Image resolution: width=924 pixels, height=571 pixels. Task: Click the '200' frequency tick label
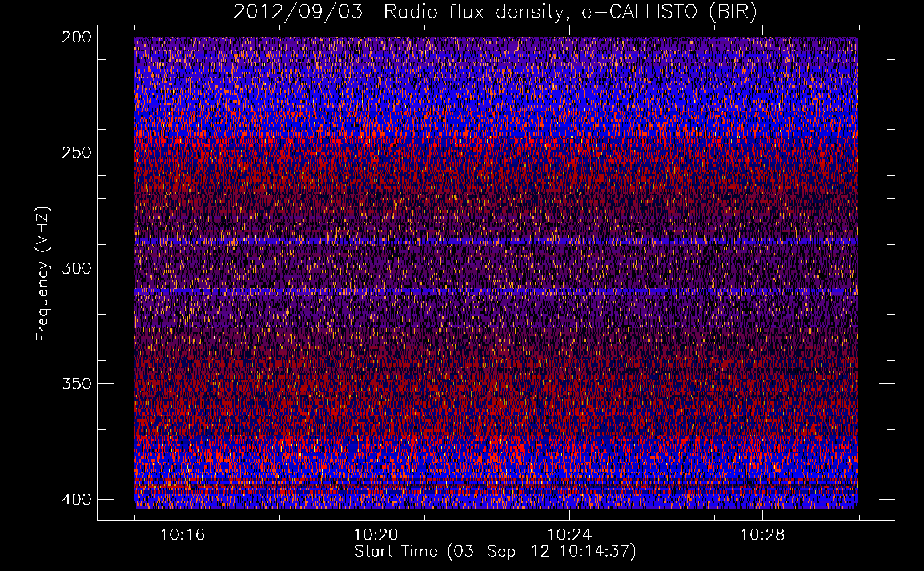[x=76, y=37]
